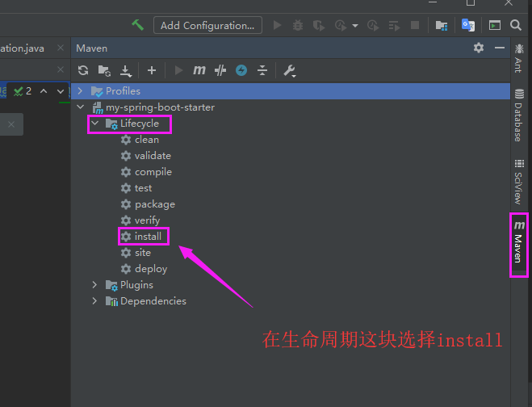Viewport: 532px width, 407px height.
Task: Toggle Skip Tests Mode lightning icon
Action: pos(241,70)
